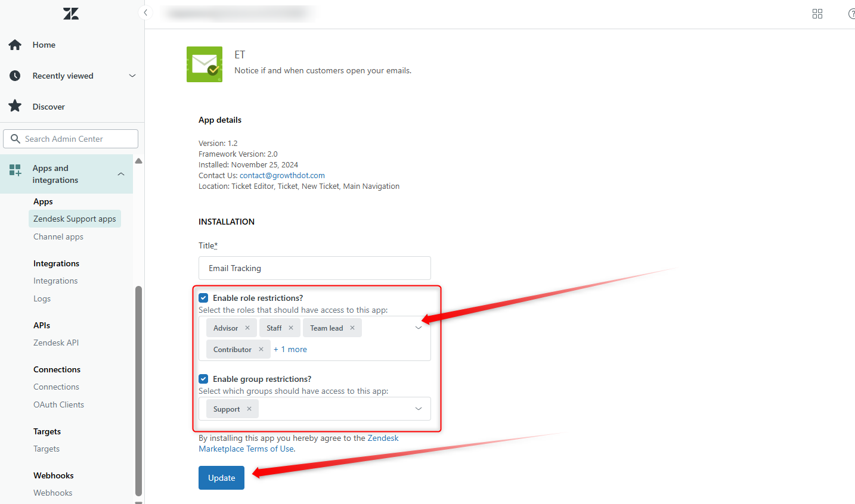
Task: Go to the Connections page
Action: (x=56, y=387)
